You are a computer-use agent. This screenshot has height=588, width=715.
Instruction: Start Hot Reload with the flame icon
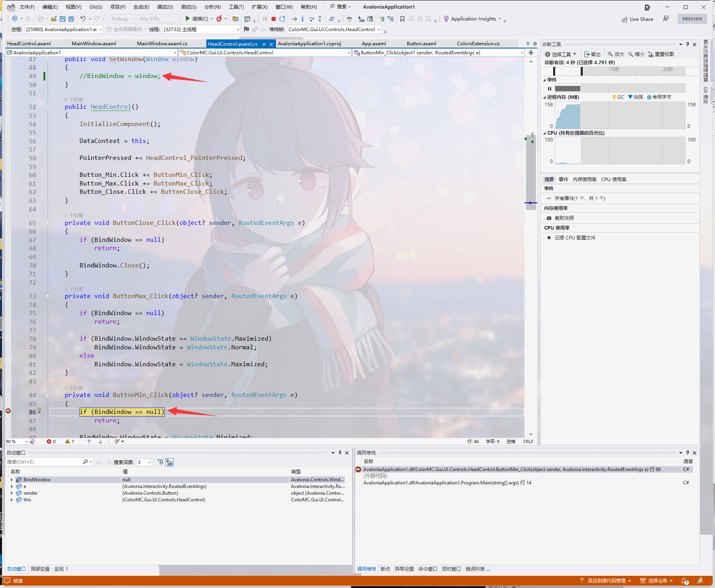coord(219,19)
